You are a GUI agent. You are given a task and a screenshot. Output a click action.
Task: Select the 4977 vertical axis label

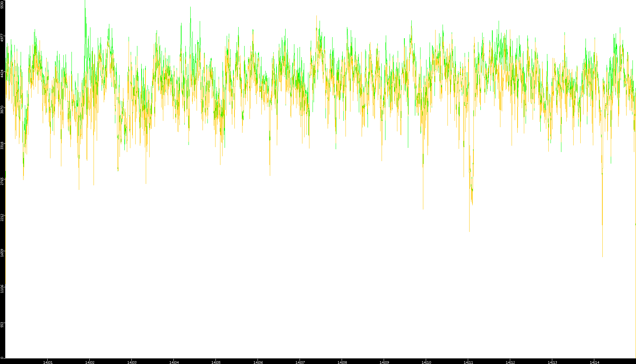coord(2,37)
